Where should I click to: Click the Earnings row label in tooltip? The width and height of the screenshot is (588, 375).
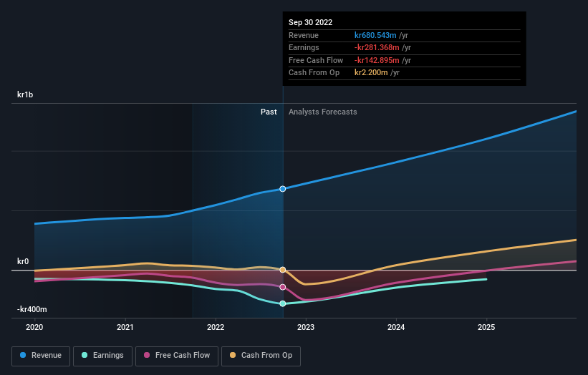click(x=304, y=47)
